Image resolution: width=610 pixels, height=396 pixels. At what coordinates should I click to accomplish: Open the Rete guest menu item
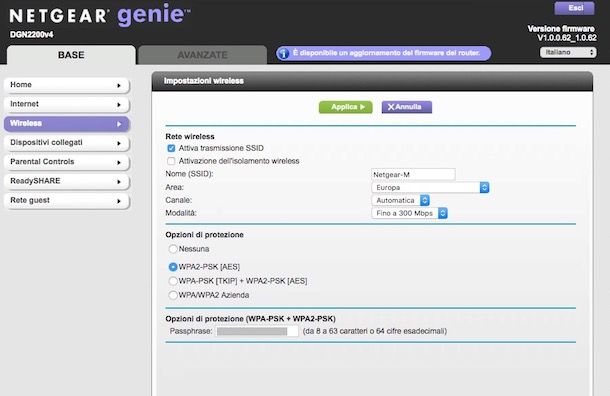tap(67, 201)
